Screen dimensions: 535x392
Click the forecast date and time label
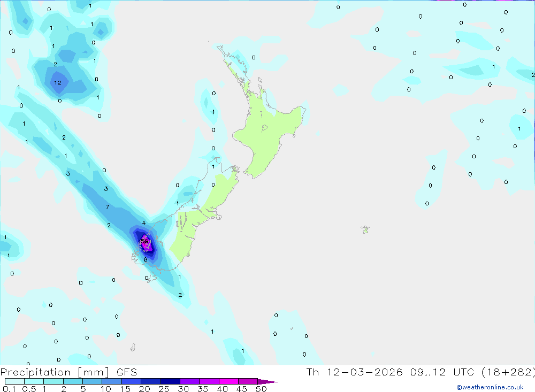(420, 372)
